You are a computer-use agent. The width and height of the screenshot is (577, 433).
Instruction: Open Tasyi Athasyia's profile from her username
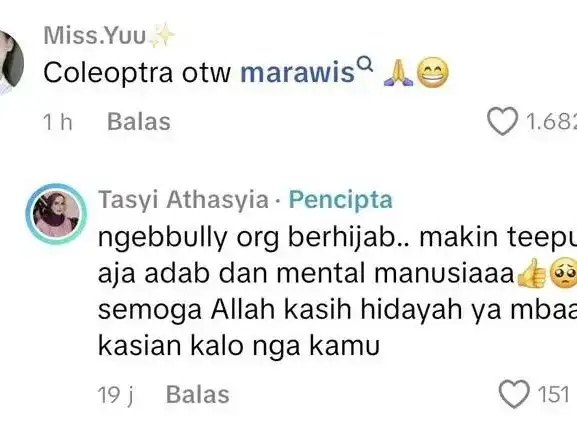click(x=183, y=200)
